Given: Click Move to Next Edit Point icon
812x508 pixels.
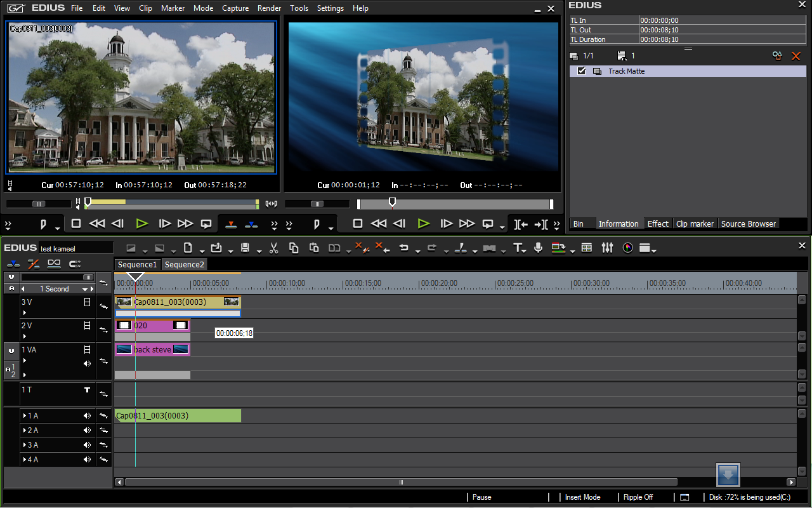Looking at the screenshot, I should pyautogui.click(x=541, y=224).
